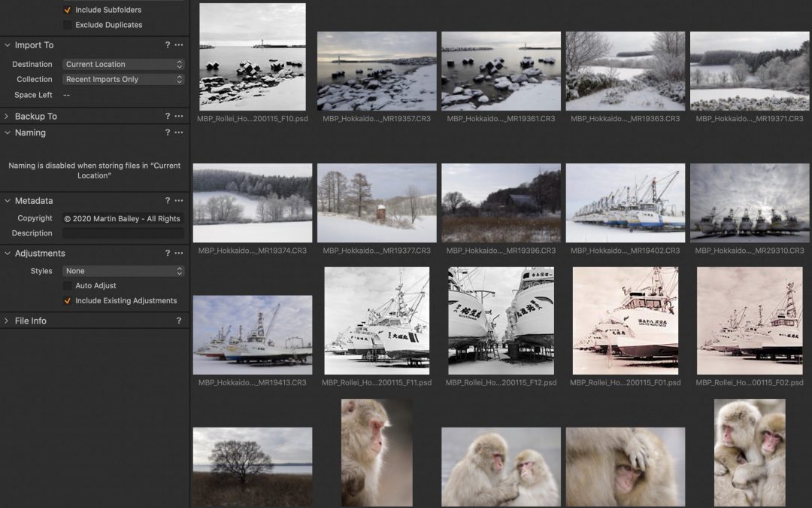Open the Import To panel options menu
Screen dimensions: 812x508
pyautogui.click(x=179, y=45)
